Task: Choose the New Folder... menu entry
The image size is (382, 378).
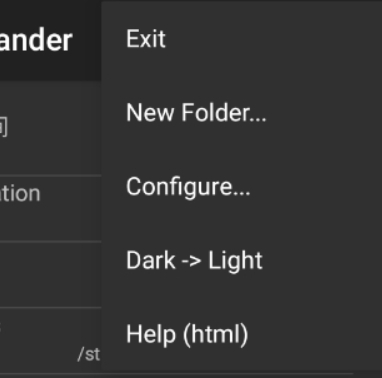Action: click(x=242, y=113)
